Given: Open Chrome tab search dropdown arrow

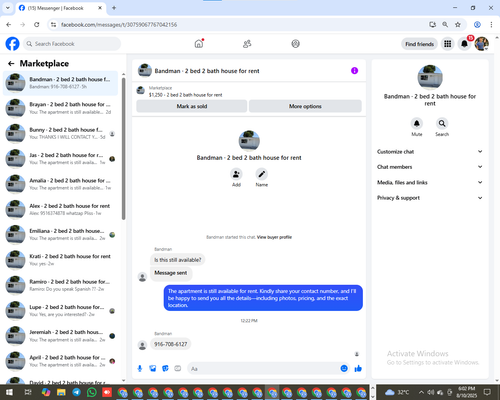Looking at the screenshot, I should tap(8, 8).
